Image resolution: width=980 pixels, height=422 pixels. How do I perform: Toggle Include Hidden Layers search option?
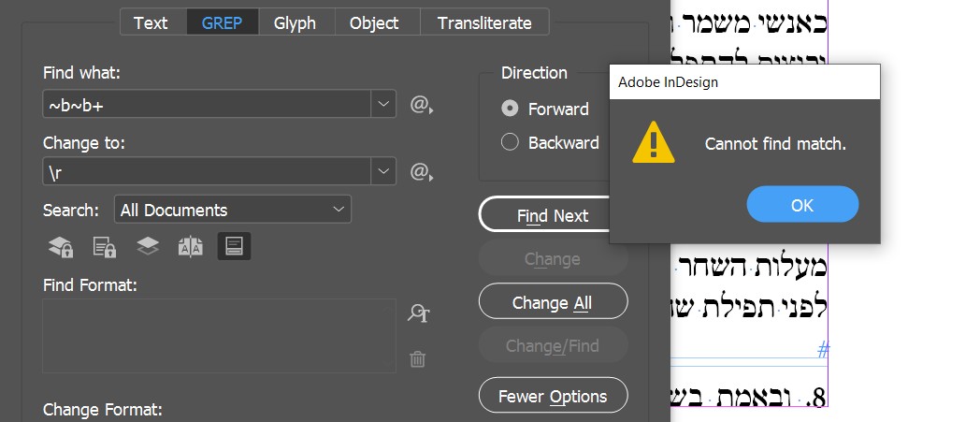pyautogui.click(x=147, y=246)
